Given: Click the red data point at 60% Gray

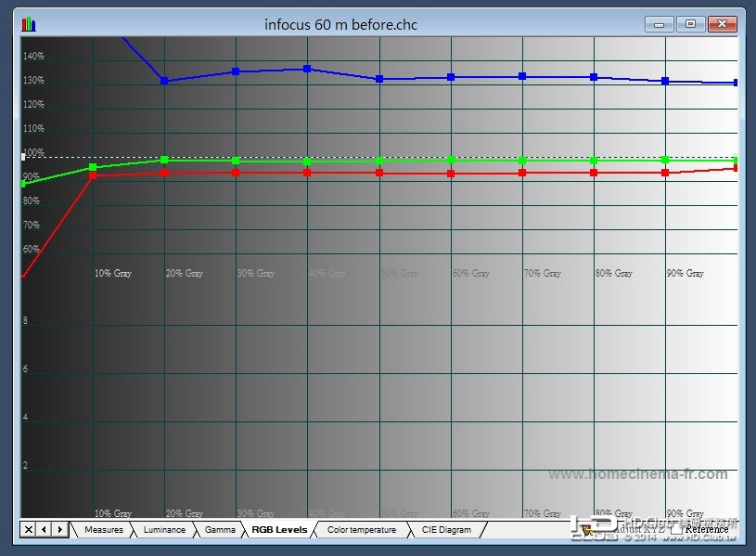Looking at the screenshot, I should click(451, 174).
